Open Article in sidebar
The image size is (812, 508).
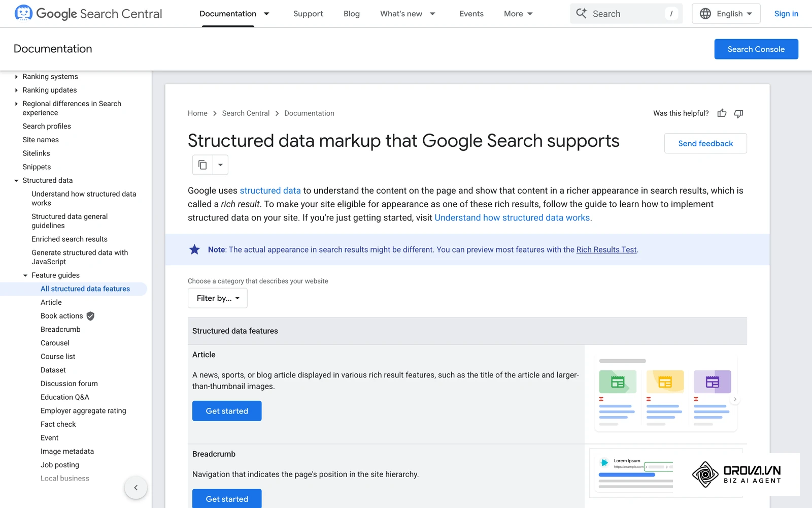[51, 302]
